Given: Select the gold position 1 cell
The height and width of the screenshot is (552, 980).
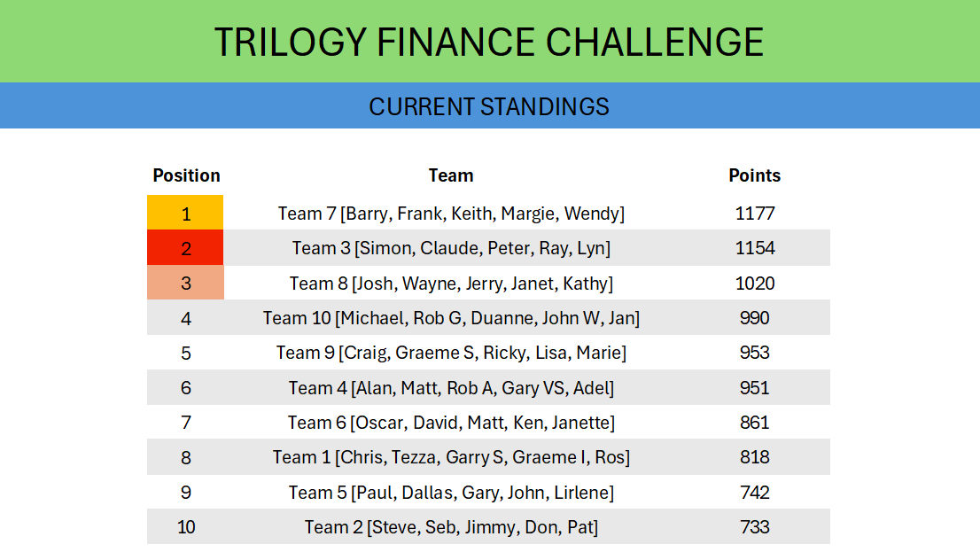Looking at the screenshot, I should [185, 214].
